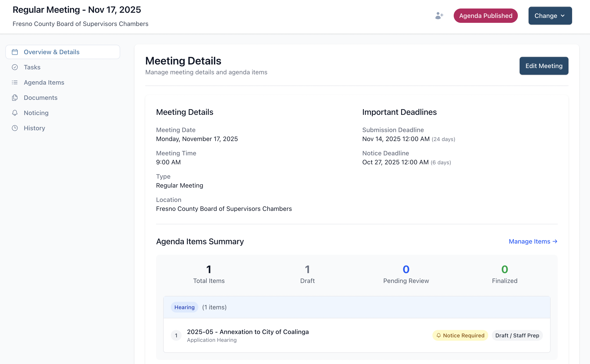Screen dimensions: 590x364
Task: Click the Pending Review count
Action: [x=406, y=269]
